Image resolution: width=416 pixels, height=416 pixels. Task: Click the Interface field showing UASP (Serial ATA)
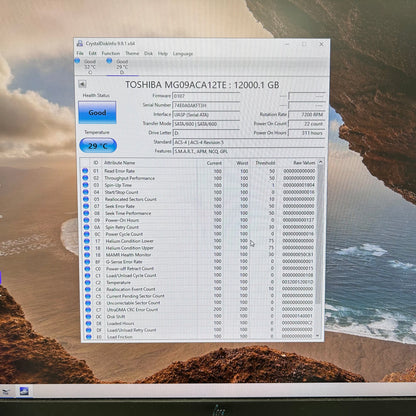coord(206,115)
